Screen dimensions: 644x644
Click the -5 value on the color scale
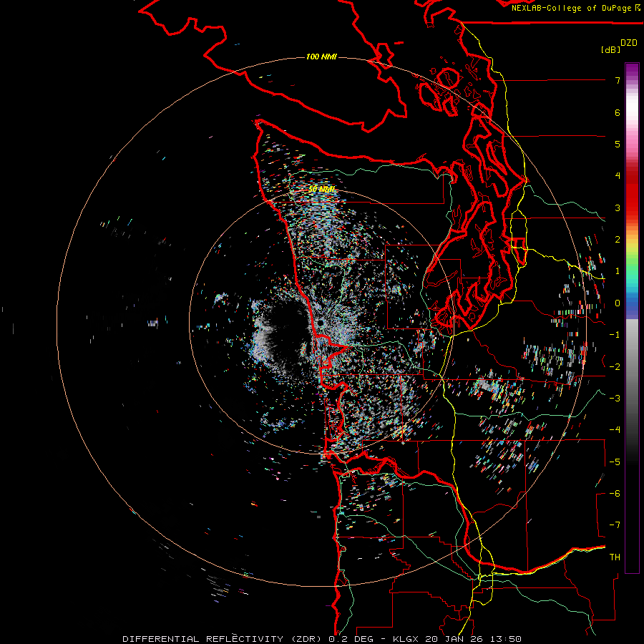coord(615,462)
